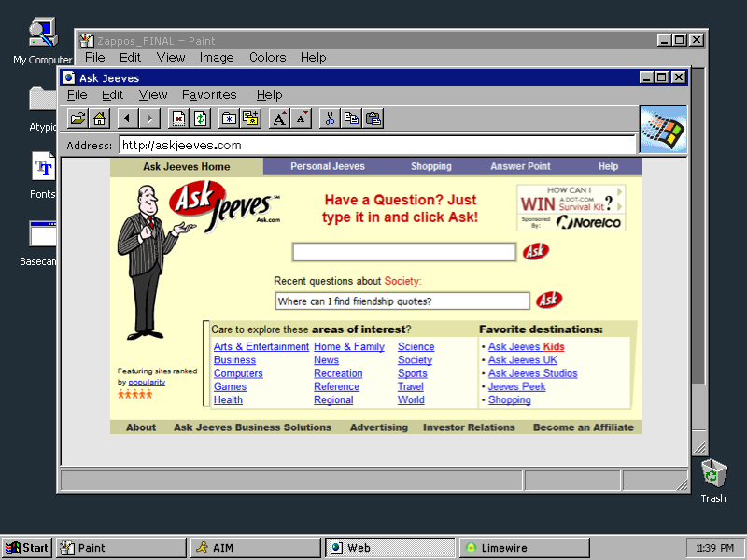Click the Add to Favorites icon
The image size is (747, 560).
pyautogui.click(x=250, y=119)
